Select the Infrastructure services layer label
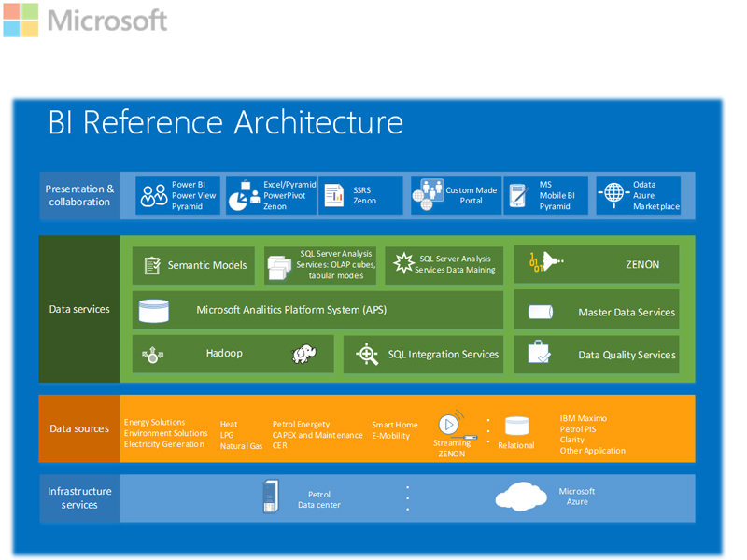Screen dimensions: 747x560 (x=79, y=497)
